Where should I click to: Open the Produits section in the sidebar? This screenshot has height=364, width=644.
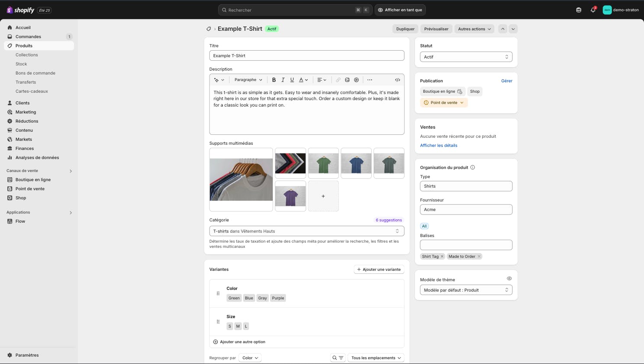click(x=24, y=45)
